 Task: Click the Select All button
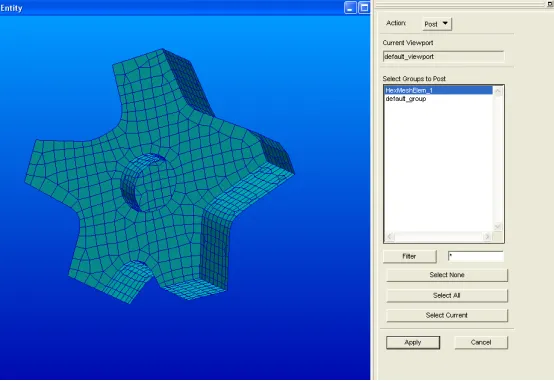(x=447, y=295)
